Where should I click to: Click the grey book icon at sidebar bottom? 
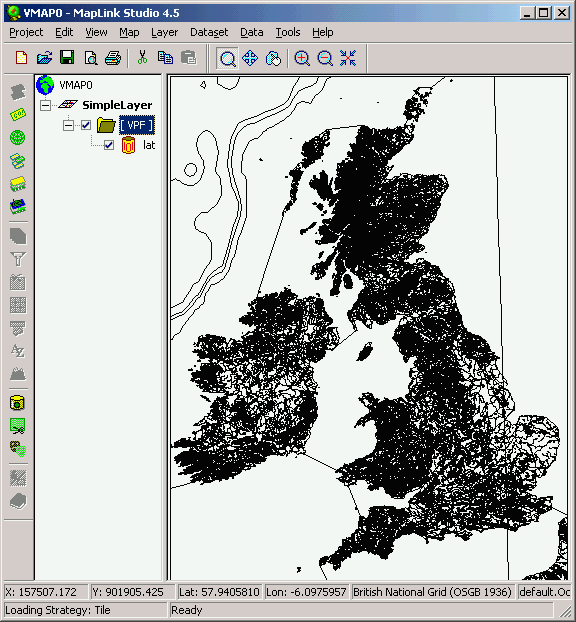coord(18,501)
